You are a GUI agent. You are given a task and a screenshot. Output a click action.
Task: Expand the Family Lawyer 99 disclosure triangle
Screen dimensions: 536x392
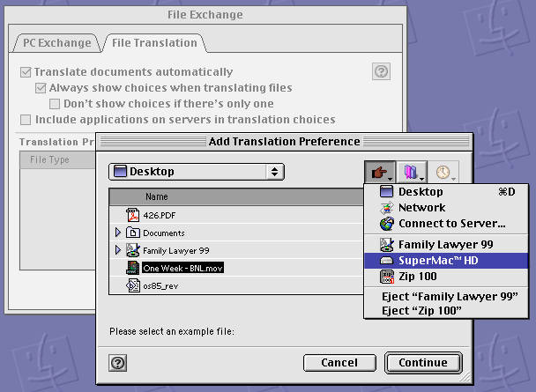tap(118, 250)
